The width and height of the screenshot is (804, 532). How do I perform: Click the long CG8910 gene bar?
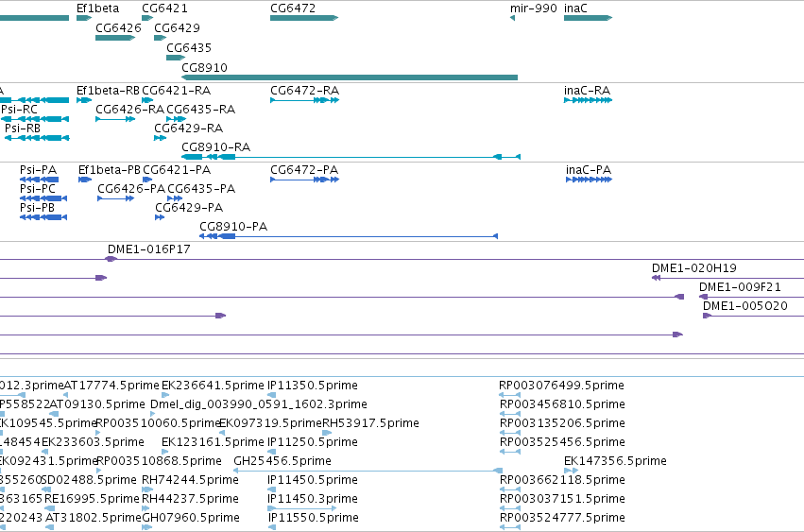pyautogui.click(x=350, y=77)
